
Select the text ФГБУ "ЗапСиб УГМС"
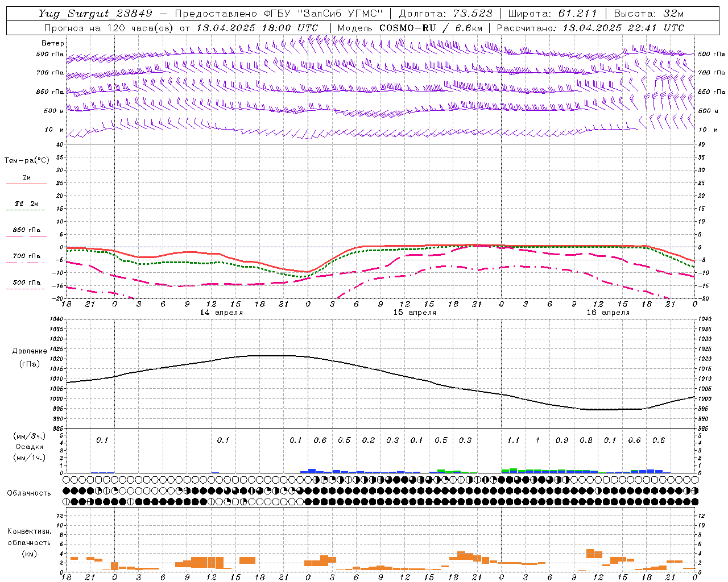click(324, 14)
